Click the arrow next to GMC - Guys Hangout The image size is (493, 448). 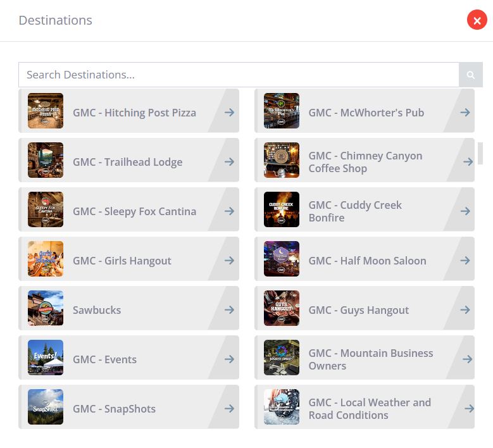click(465, 310)
